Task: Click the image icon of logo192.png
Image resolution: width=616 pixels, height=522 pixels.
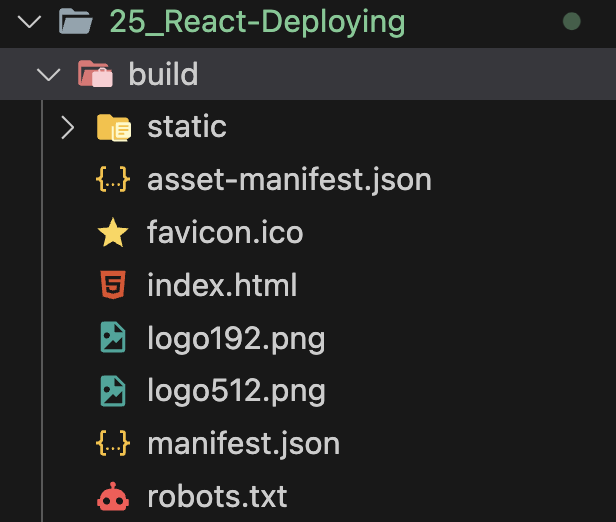Action: [113, 337]
